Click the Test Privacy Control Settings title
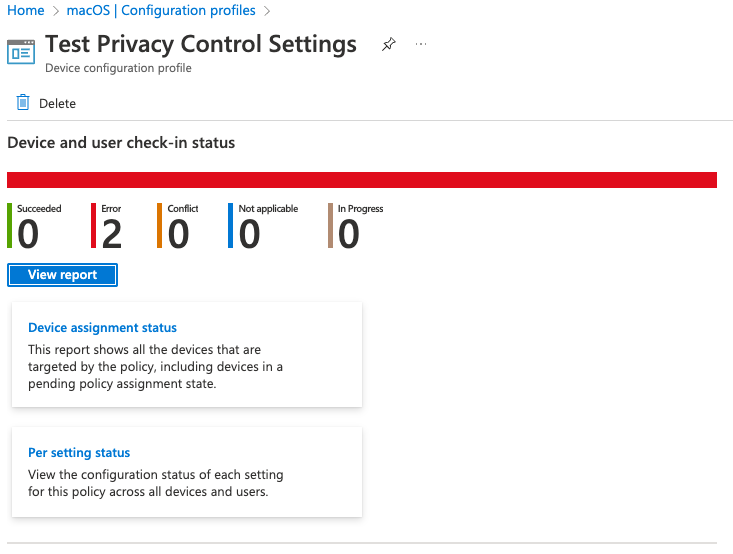The height and width of the screenshot is (554, 733). [x=201, y=45]
